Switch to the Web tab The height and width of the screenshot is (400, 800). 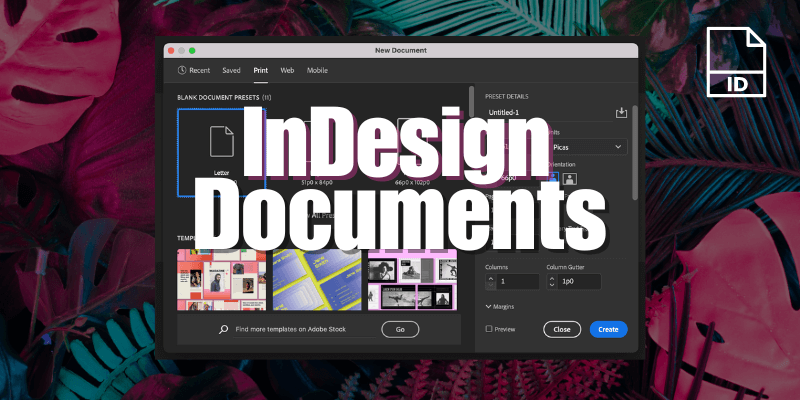287,70
